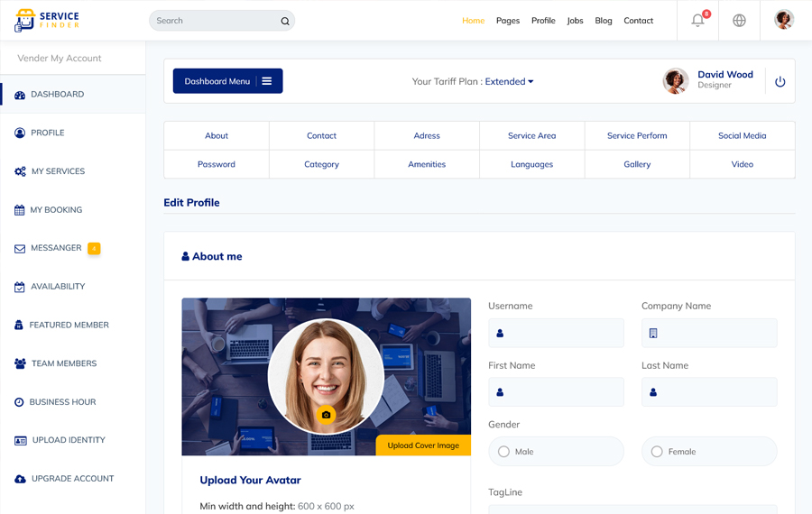Select the Female gender option
Screen dimensions: 812x514
(657, 452)
